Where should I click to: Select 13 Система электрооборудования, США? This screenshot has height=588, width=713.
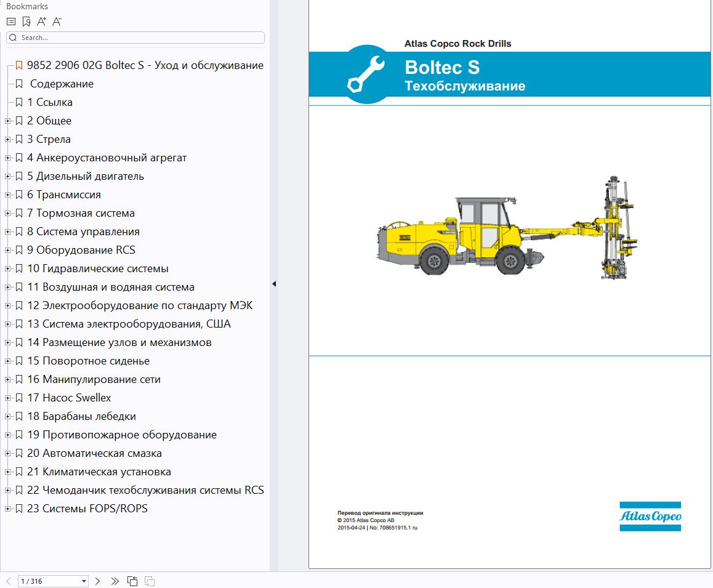tap(129, 324)
